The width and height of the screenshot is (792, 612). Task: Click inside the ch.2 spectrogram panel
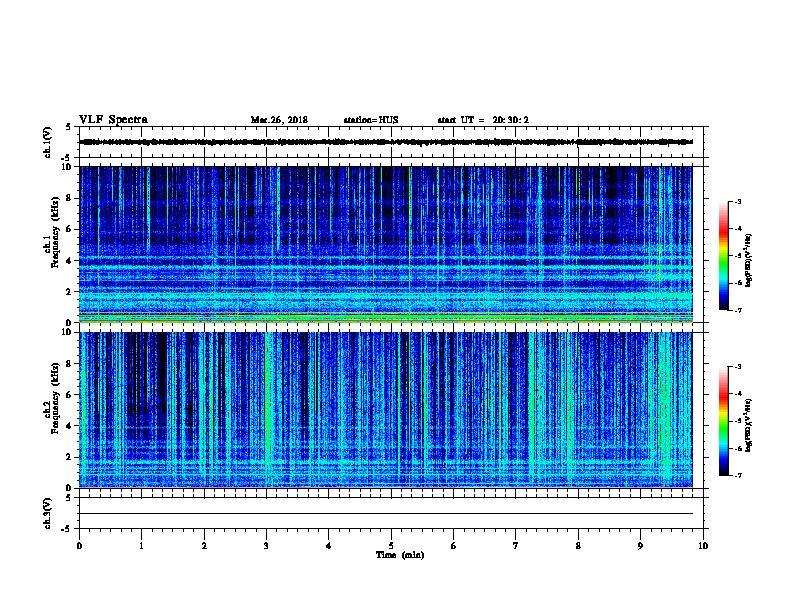386,410
